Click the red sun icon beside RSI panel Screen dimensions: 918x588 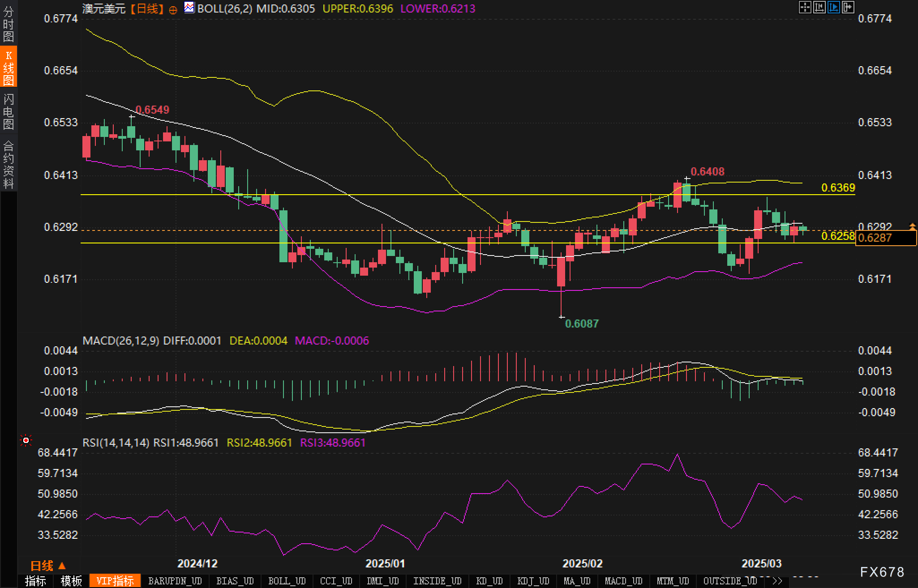click(26, 441)
